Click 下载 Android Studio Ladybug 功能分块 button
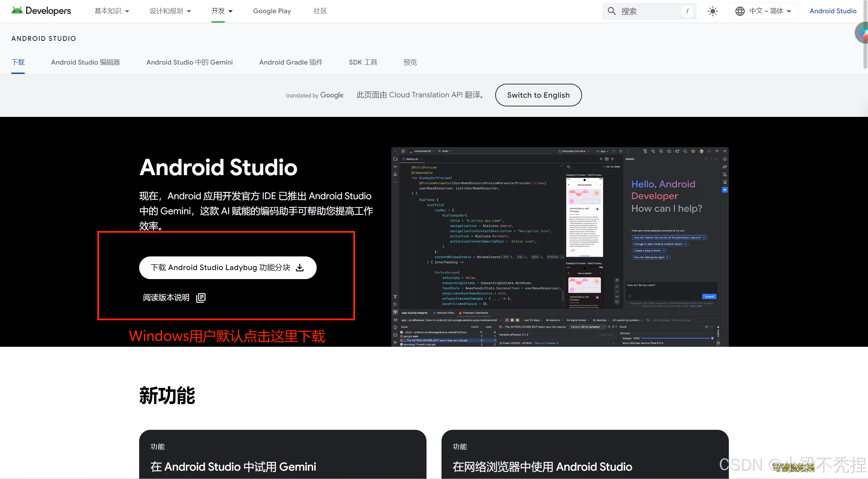The image size is (868, 479). click(228, 268)
